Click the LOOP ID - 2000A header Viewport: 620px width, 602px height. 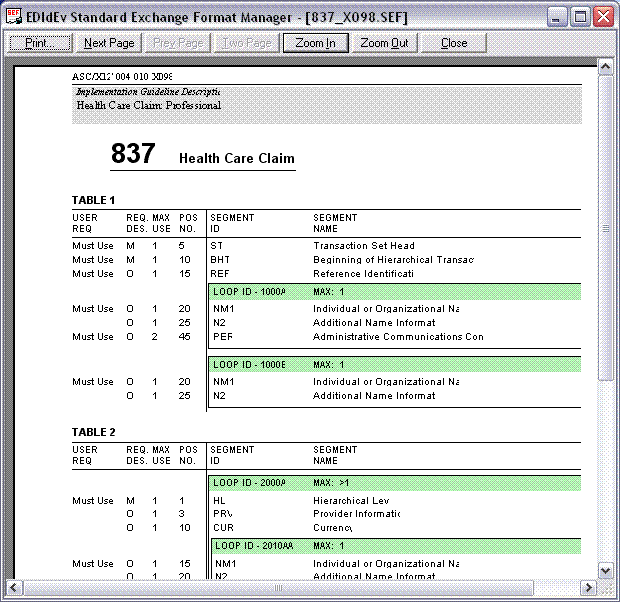[x=395, y=483]
